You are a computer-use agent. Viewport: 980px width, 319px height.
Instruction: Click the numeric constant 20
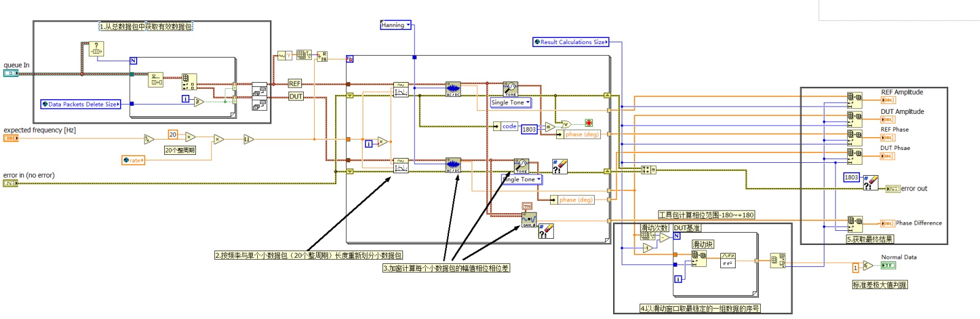tap(173, 135)
